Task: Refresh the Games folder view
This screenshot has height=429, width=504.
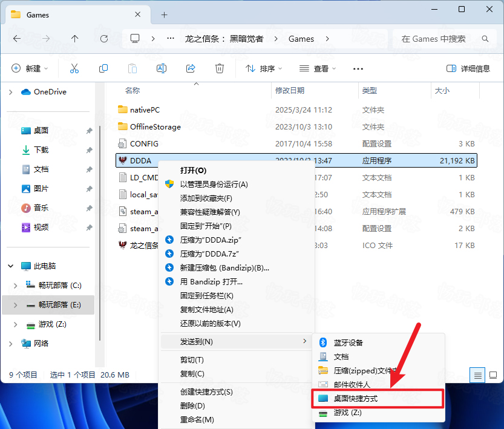Action: click(104, 39)
